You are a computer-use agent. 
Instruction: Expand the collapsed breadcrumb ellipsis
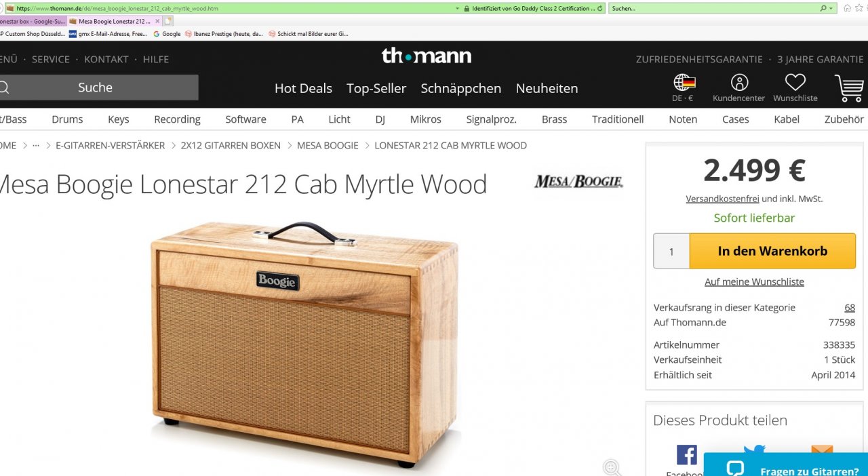[x=36, y=145]
